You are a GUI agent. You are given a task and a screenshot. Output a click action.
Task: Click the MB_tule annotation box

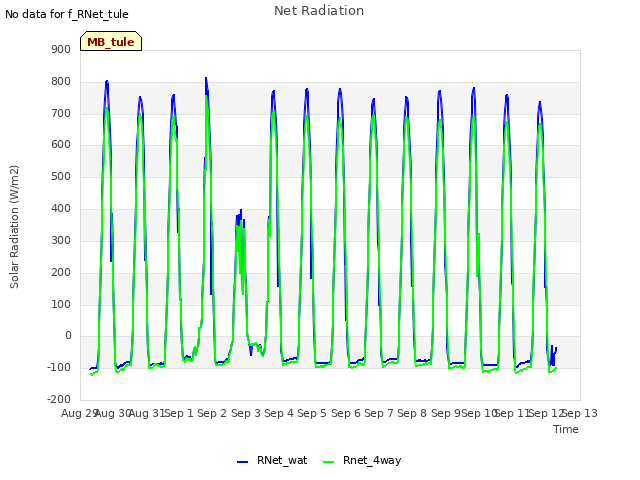pyautogui.click(x=111, y=41)
